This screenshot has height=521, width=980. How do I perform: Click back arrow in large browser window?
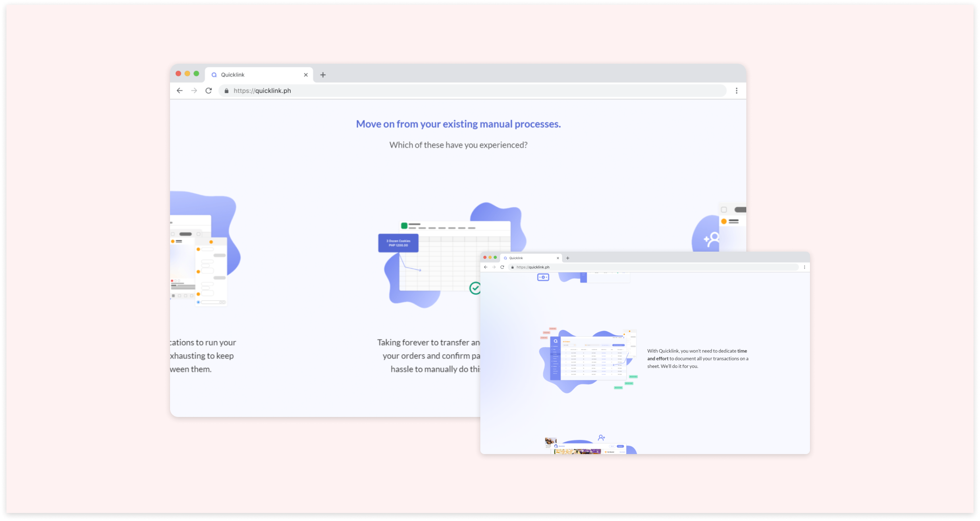[180, 91]
